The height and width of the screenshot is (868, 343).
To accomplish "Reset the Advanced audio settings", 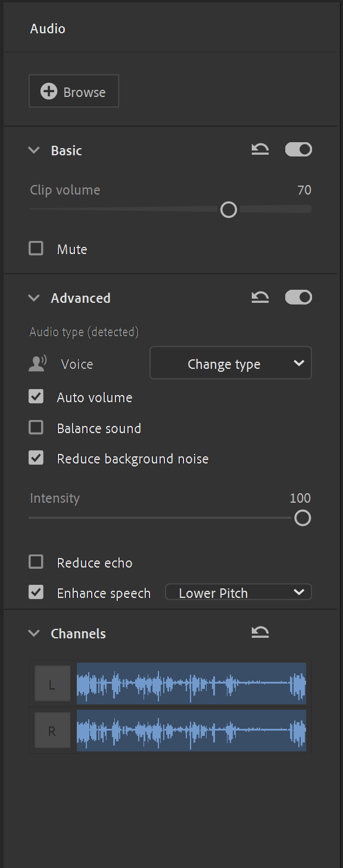I will click(x=260, y=297).
